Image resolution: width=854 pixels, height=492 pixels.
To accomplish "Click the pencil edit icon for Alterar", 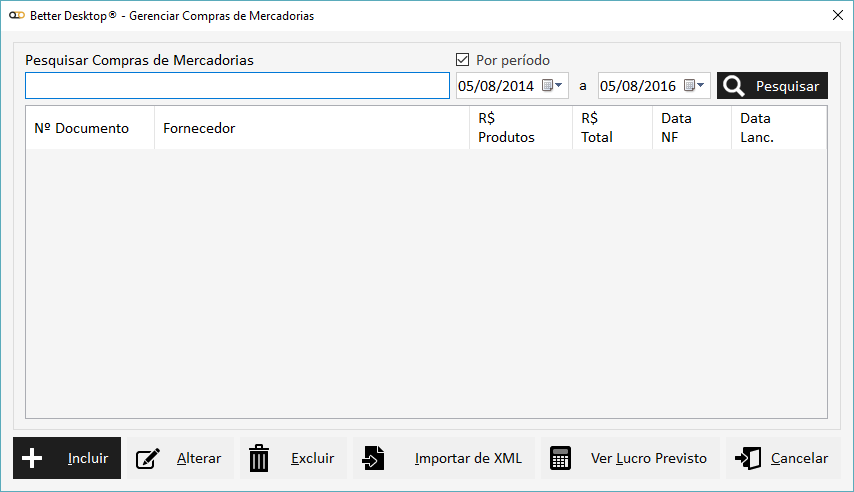I will (x=148, y=459).
